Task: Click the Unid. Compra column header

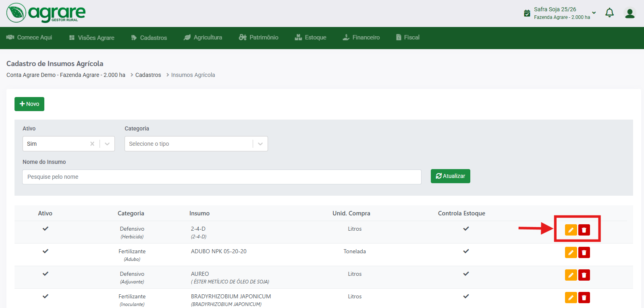Action: tap(351, 213)
